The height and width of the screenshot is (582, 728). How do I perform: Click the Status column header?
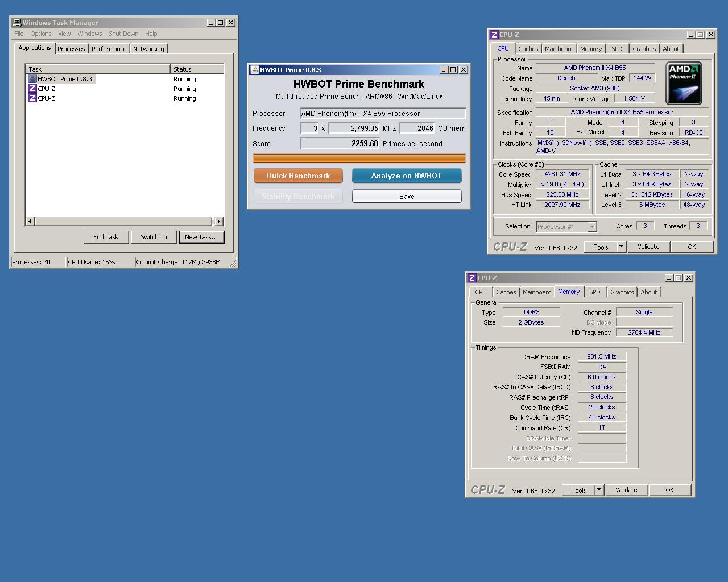[x=197, y=69]
